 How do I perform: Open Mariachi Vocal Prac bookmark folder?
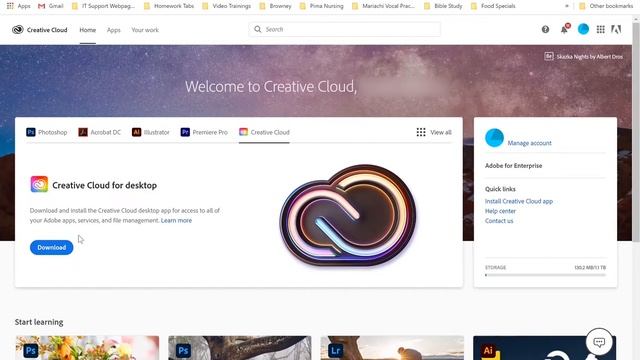click(383, 6)
